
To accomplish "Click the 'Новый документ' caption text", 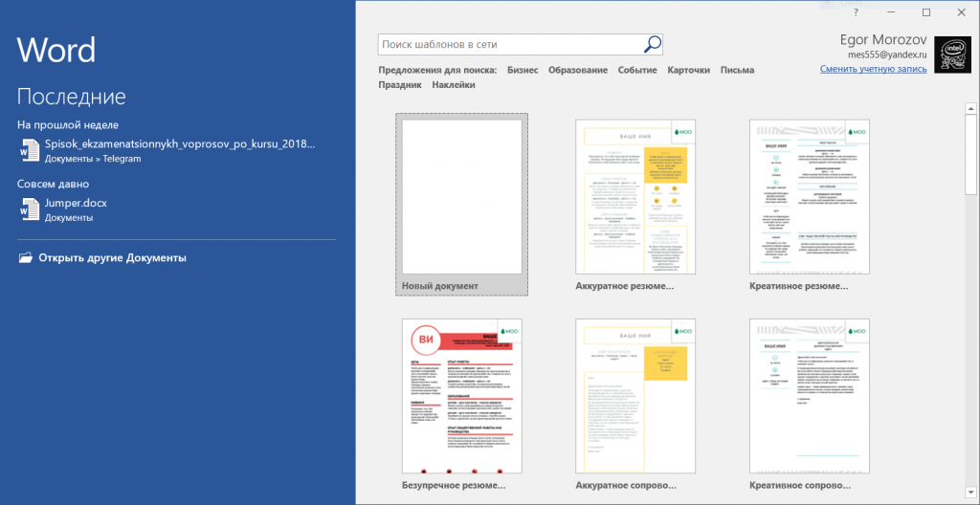I will tap(440, 286).
